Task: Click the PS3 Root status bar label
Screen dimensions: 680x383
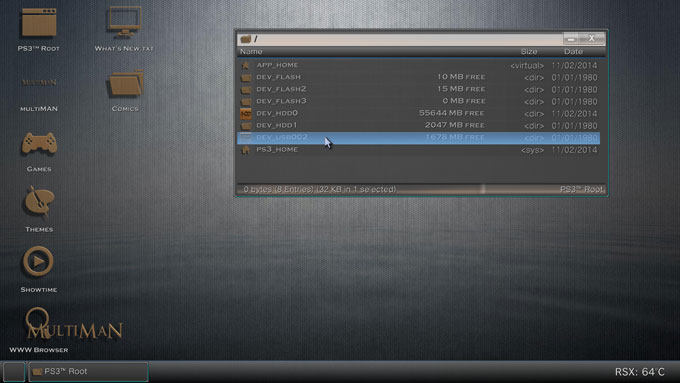Action: (581, 190)
